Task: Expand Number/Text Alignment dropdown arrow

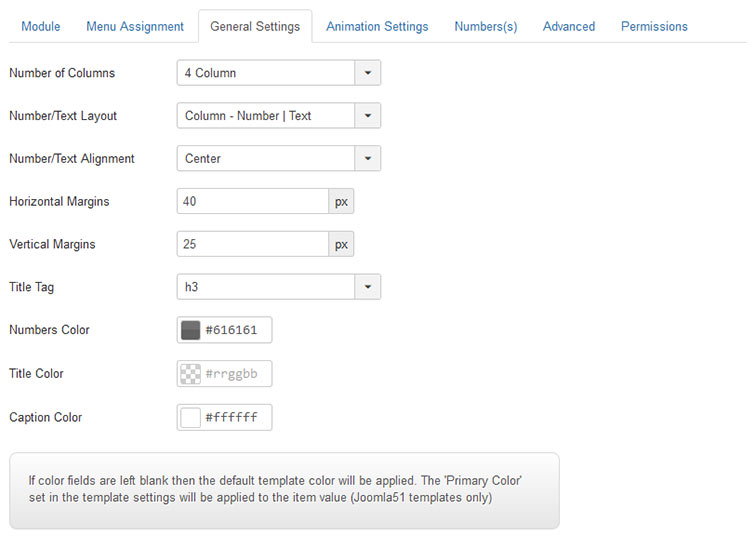Action: [367, 159]
